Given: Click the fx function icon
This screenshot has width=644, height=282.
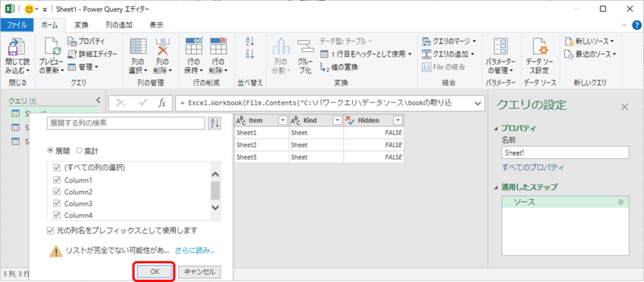Looking at the screenshot, I should click(162, 103).
